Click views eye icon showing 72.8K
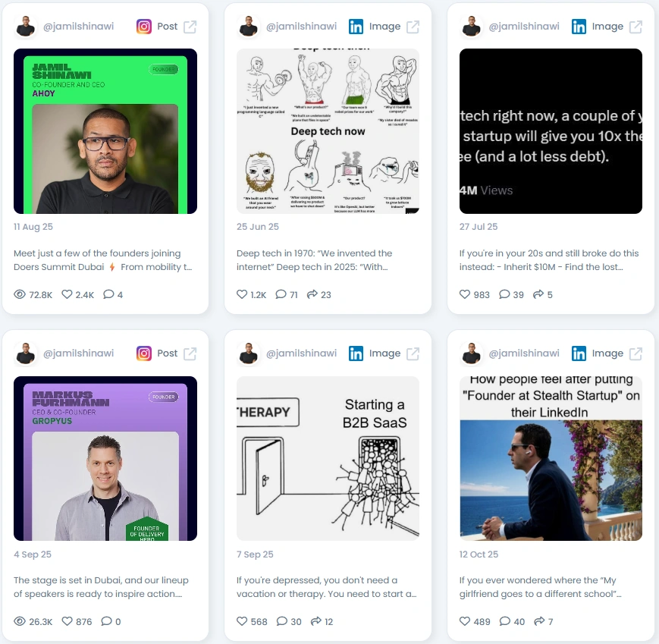 (20, 294)
